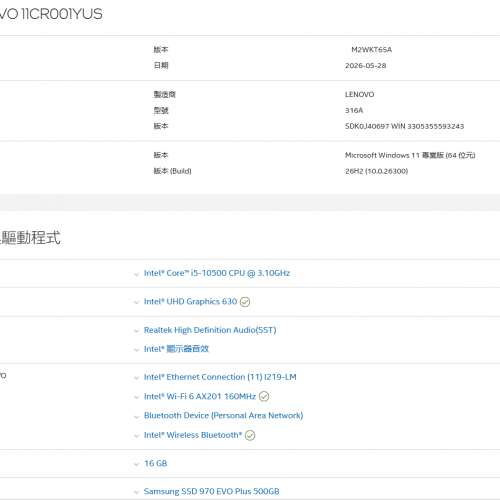Select board version SDK0J40697 WIN 3305355593243

coord(404,126)
